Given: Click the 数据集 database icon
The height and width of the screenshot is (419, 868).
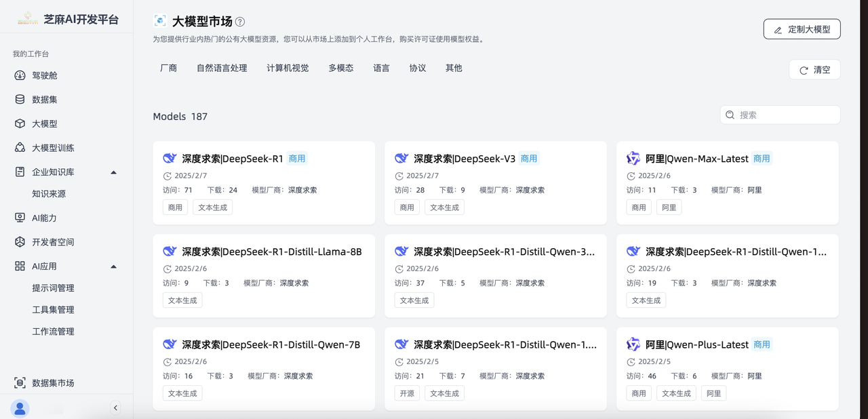Looking at the screenshot, I should pyautogui.click(x=20, y=100).
